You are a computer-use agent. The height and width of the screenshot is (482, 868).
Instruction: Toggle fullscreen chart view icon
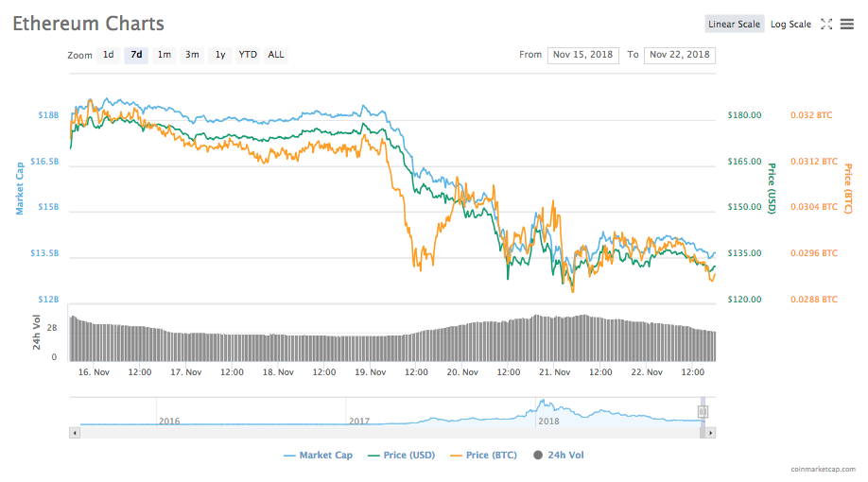pos(826,24)
